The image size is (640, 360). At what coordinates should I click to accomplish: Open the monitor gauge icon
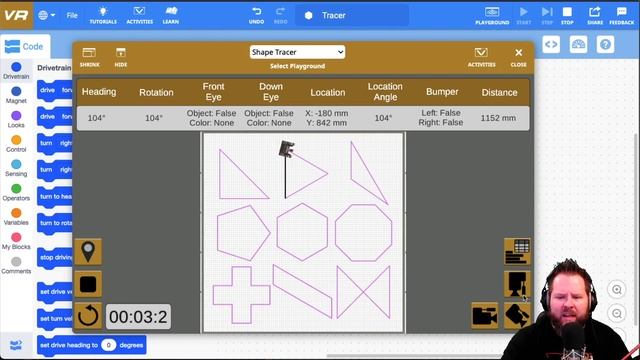578,44
